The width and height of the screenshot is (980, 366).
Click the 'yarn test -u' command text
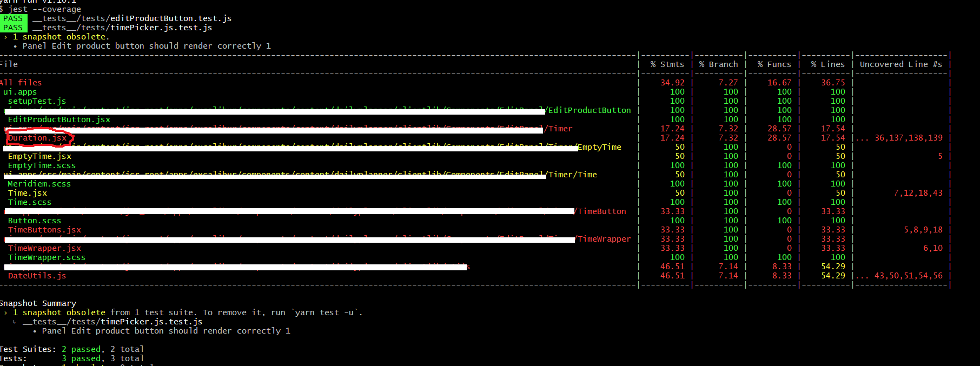[x=324, y=312]
